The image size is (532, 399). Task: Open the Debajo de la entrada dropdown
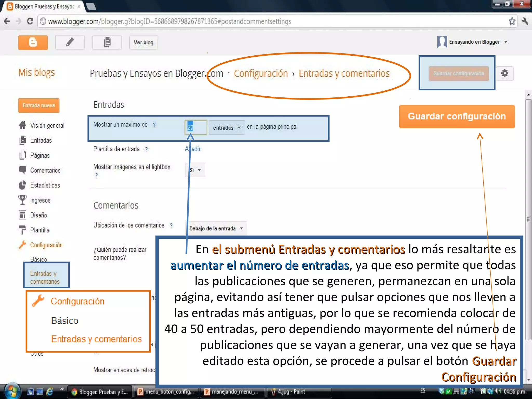(x=216, y=228)
